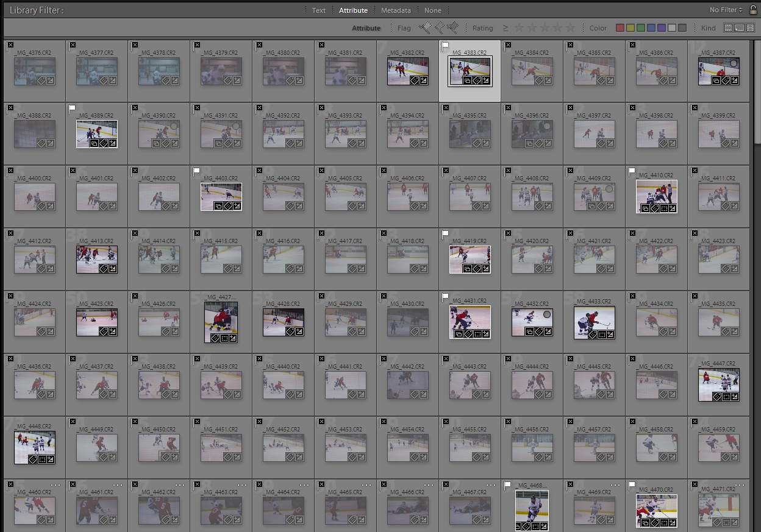Click the rating greater-than-or-equal operator
761x532 pixels.
tap(506, 28)
